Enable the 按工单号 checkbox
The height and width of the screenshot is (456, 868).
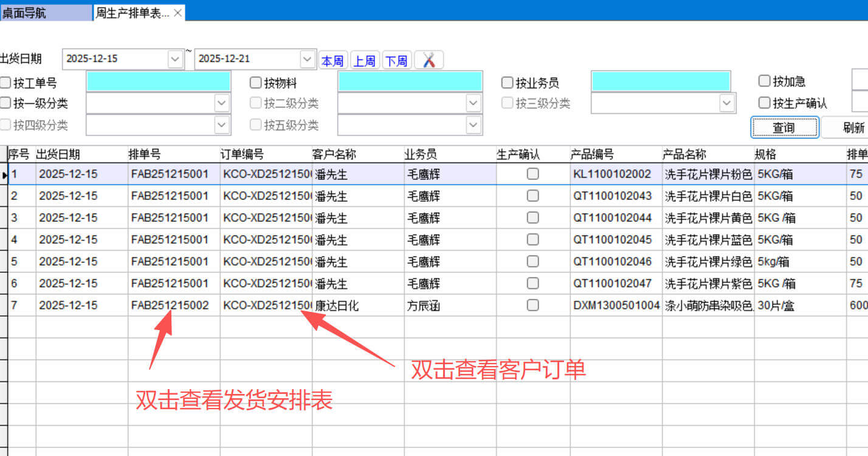click(x=5, y=82)
